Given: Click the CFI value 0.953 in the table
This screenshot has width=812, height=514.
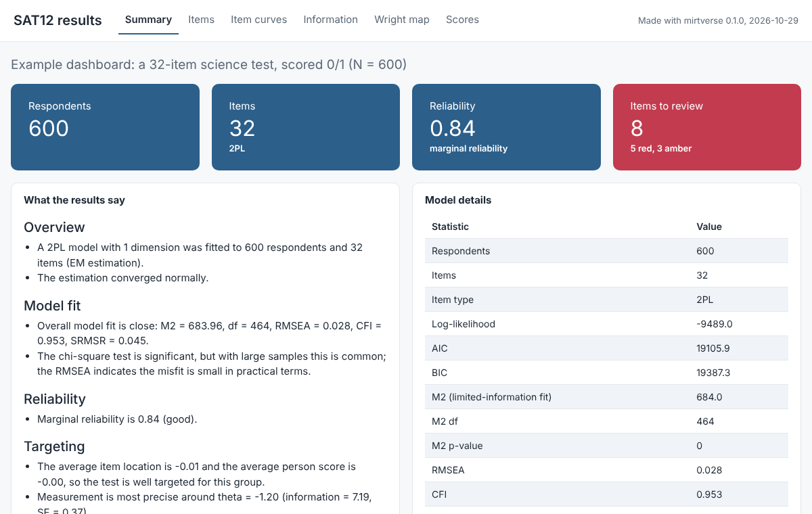Looking at the screenshot, I should (709, 494).
